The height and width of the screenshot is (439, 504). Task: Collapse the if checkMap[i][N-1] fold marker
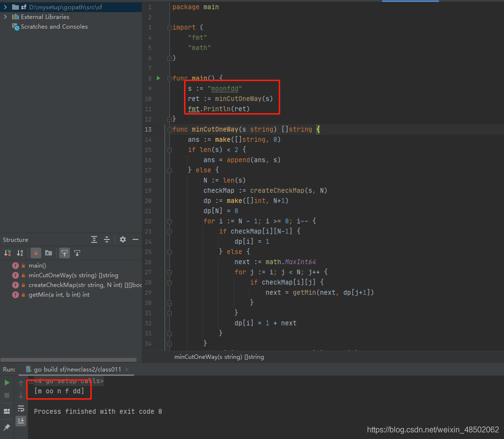tap(169, 232)
